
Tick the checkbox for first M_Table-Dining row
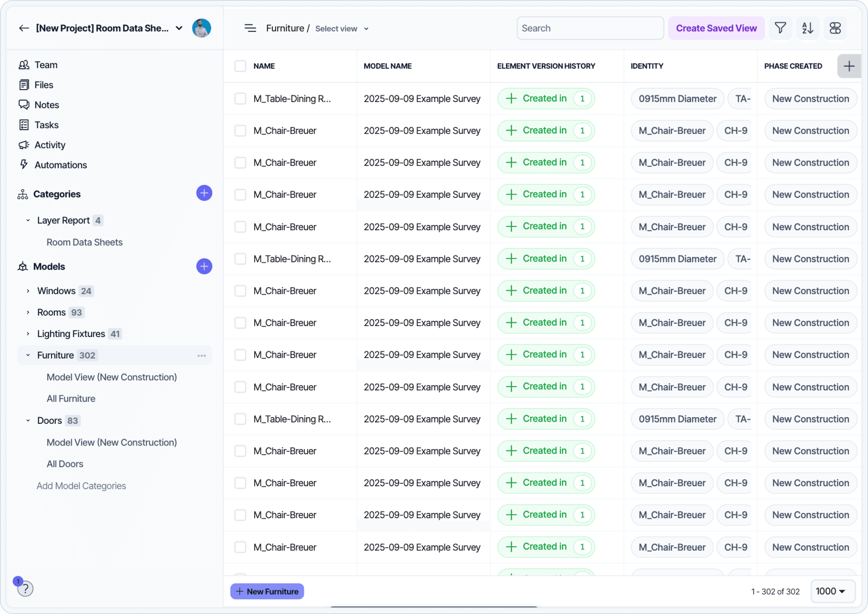click(x=240, y=99)
